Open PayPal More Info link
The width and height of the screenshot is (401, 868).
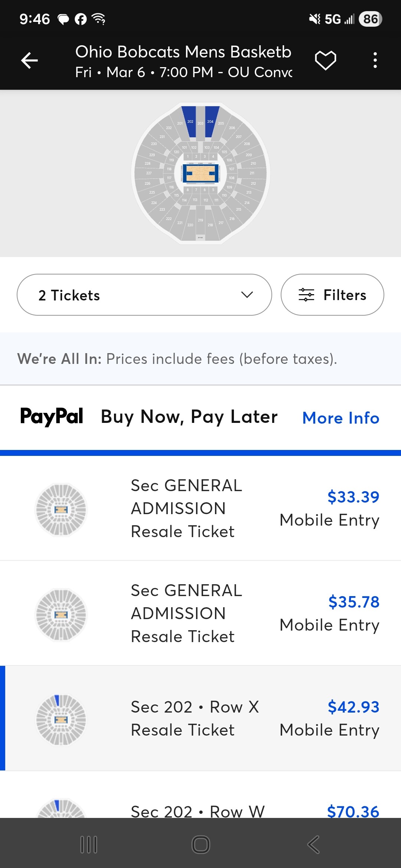coord(340,418)
